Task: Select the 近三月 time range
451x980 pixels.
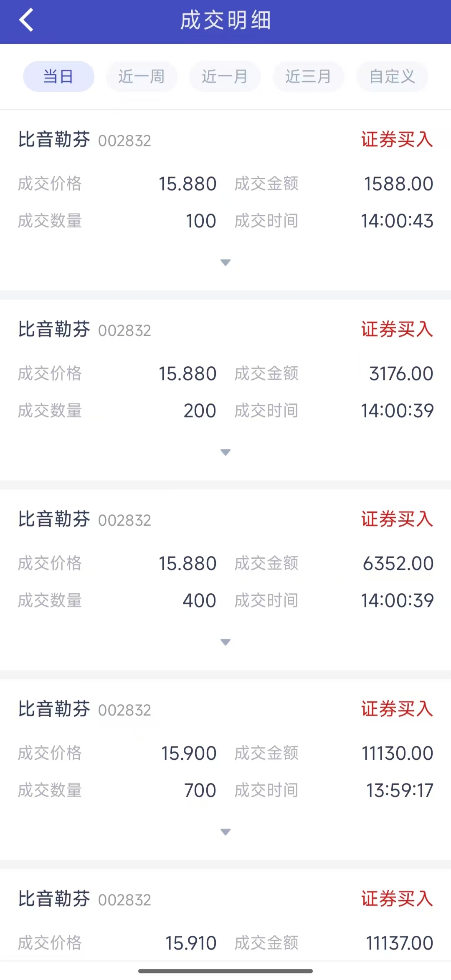Action: [308, 77]
